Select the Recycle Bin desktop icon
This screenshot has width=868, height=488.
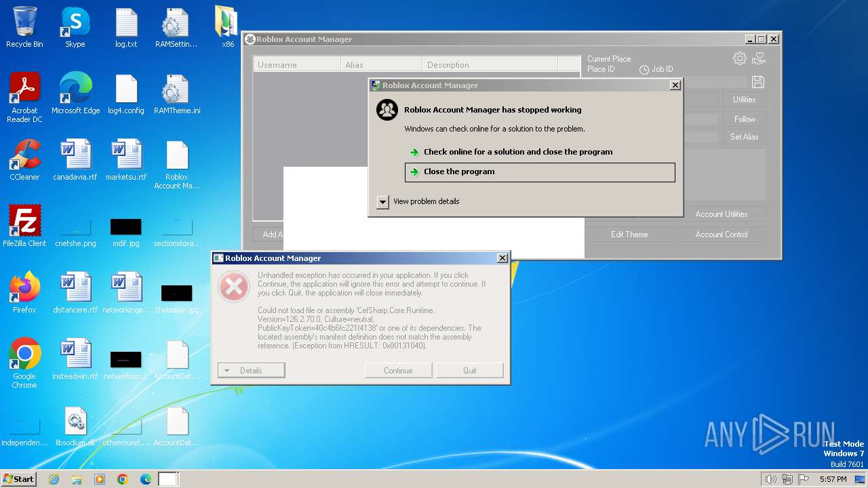pyautogui.click(x=24, y=28)
